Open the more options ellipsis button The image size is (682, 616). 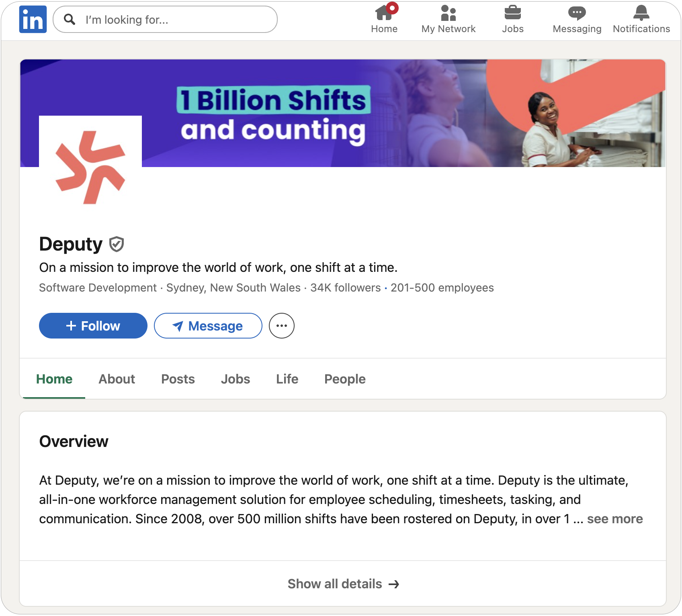click(282, 326)
